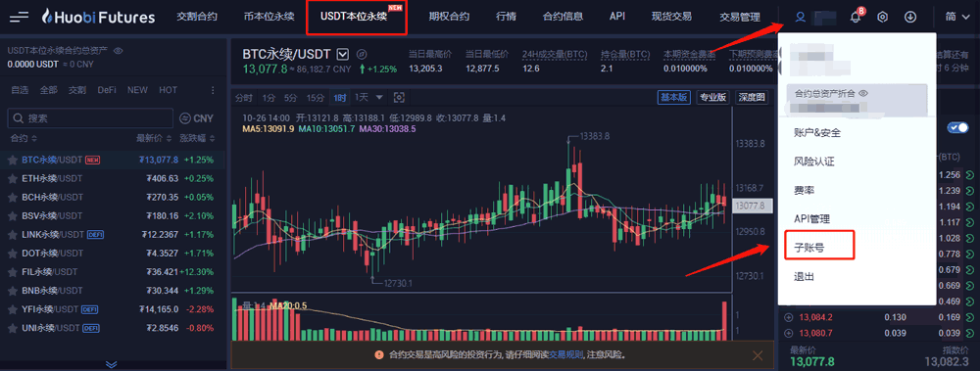Favorite YFI永续/USDT with its star
980x371 pixels.
(x=12, y=309)
